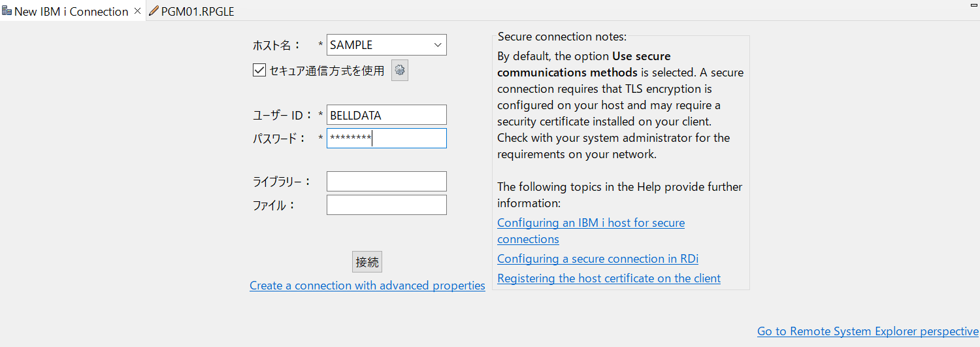Viewport: 980px width, 347px height.
Task: Click the パスワード label text
Action: (280, 139)
